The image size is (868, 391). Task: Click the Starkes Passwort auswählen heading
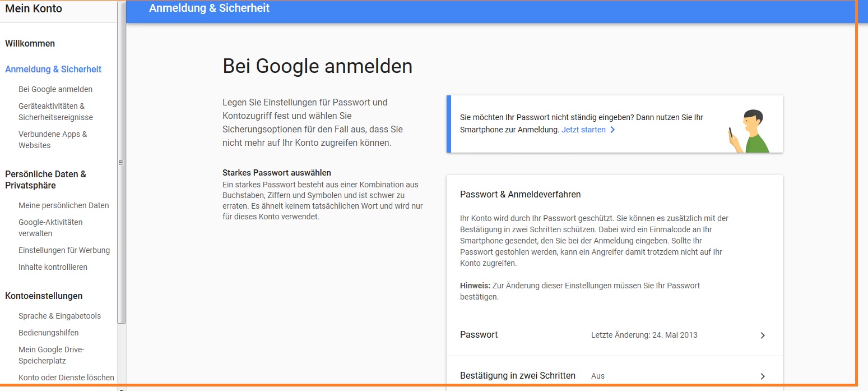click(x=277, y=173)
